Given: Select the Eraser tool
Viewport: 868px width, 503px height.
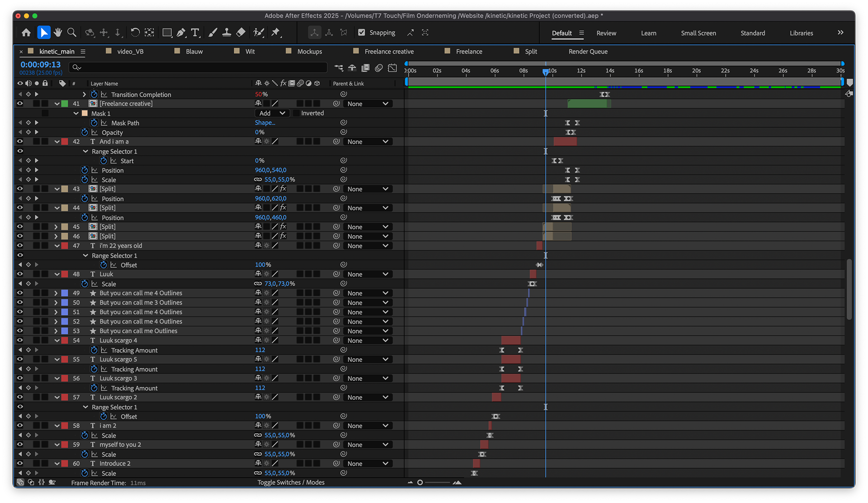Looking at the screenshot, I should (241, 33).
